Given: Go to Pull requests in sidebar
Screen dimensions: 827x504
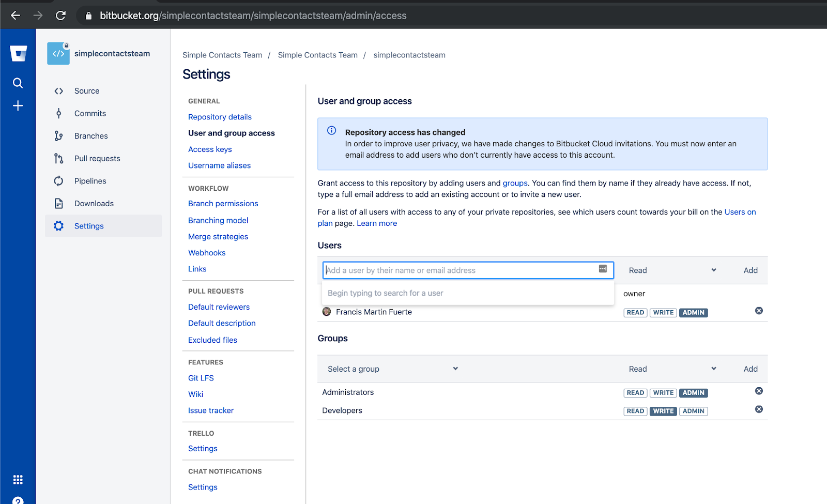Looking at the screenshot, I should (x=97, y=159).
